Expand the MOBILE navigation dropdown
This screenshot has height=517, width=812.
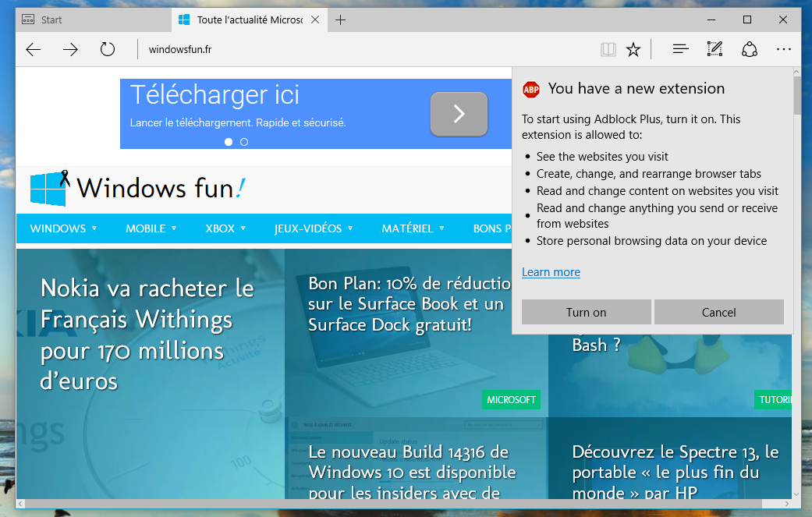151,228
